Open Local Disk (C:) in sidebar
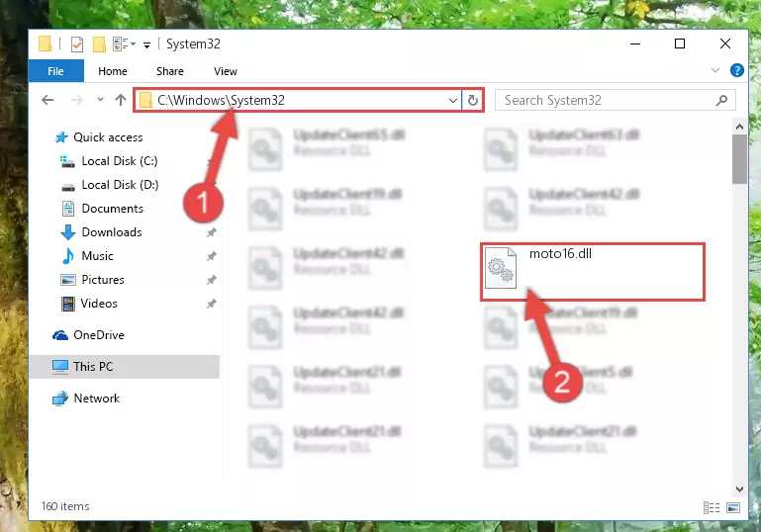761x532 pixels. click(120, 161)
